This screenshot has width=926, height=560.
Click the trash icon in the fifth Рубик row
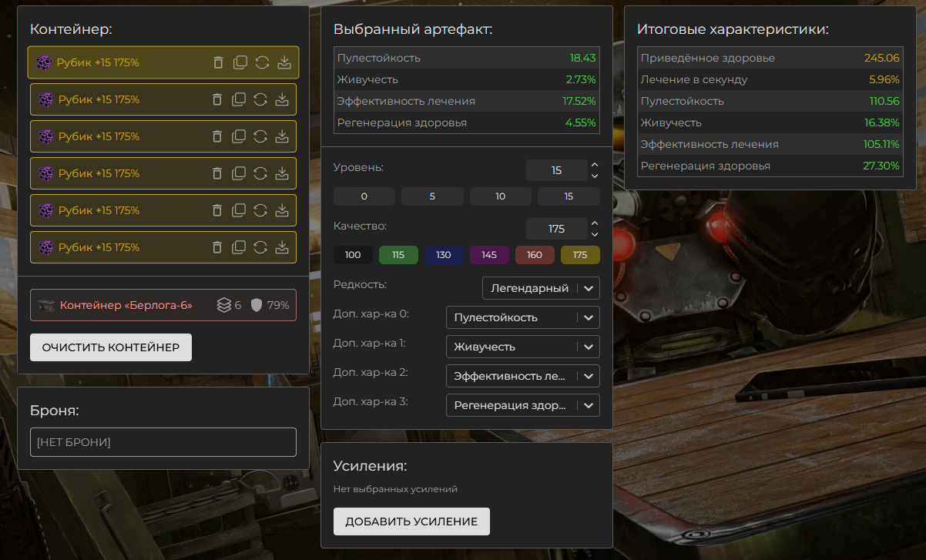point(217,210)
